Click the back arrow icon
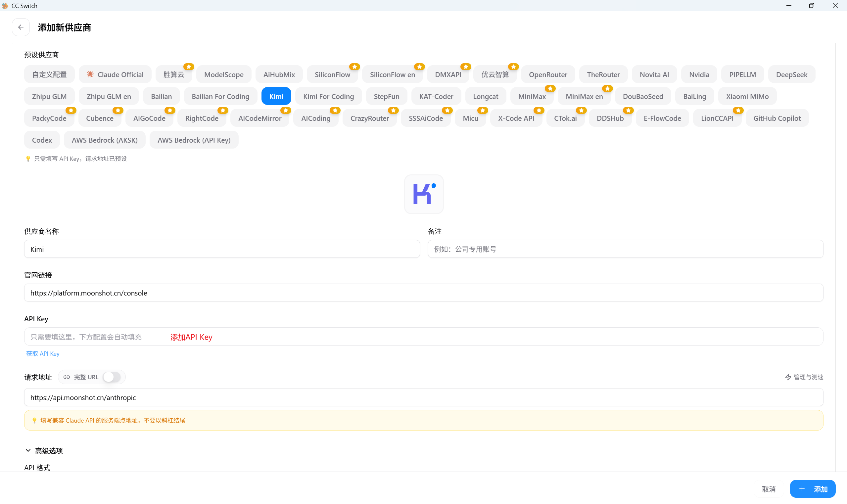Image resolution: width=847 pixels, height=504 pixels. [x=21, y=27]
